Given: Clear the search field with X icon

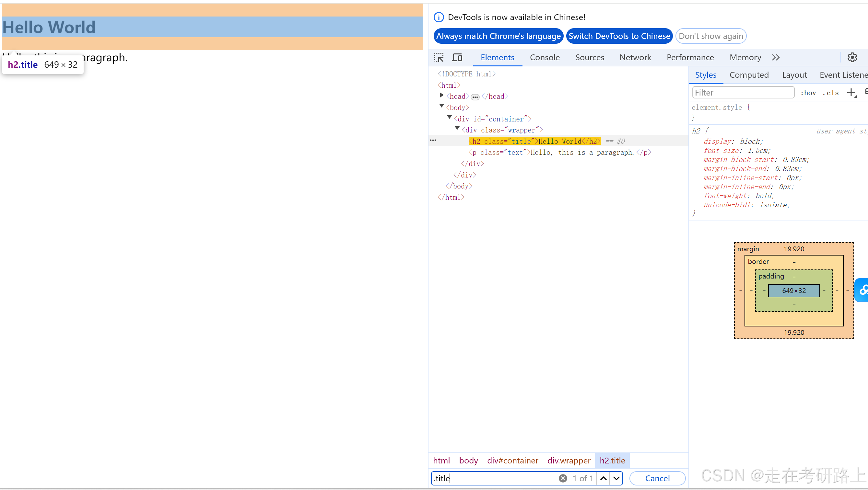Looking at the screenshot, I should coord(563,478).
